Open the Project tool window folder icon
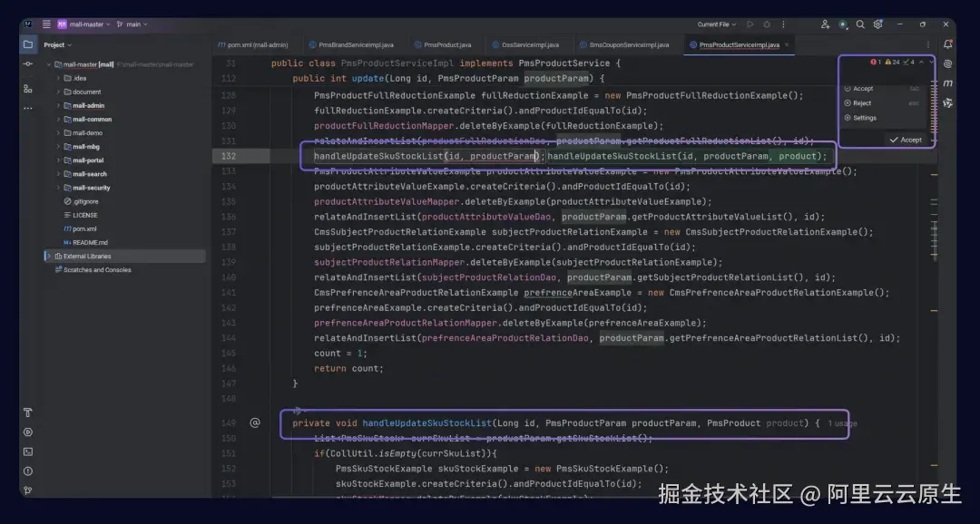This screenshot has height=524, width=980. 27,45
